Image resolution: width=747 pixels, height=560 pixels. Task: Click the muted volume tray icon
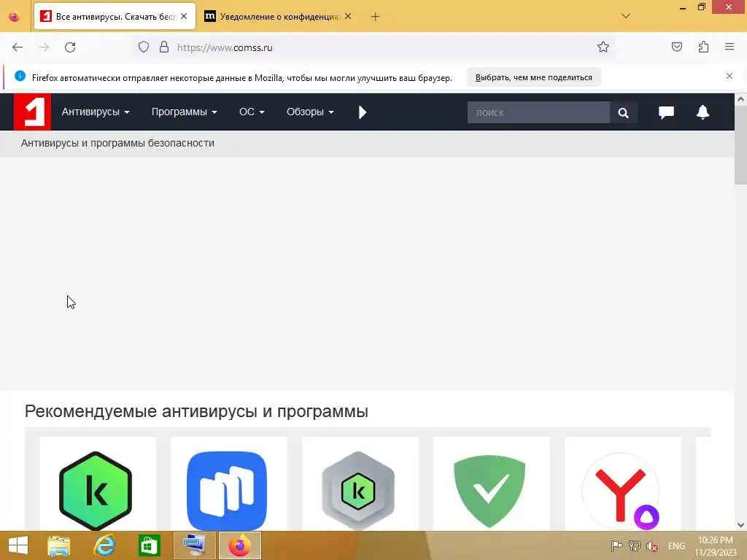[652, 545]
